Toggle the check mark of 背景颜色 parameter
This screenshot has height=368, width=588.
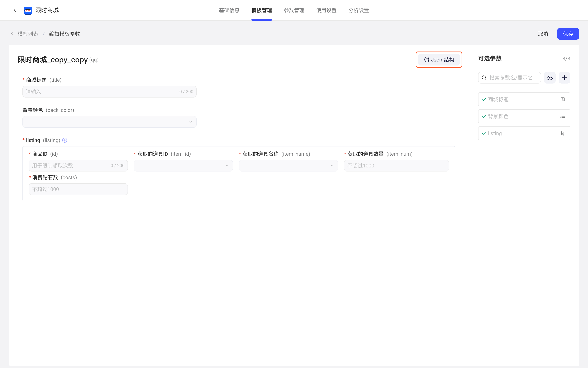click(484, 116)
